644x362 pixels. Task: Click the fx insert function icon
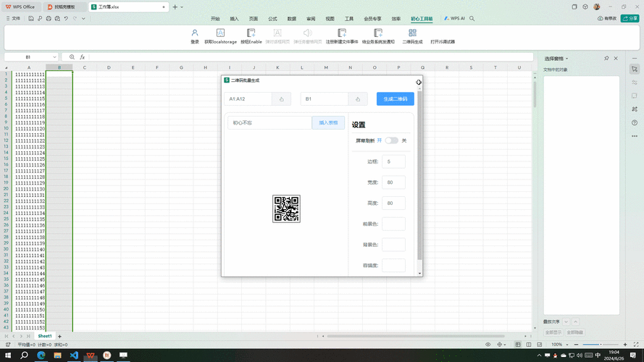click(82, 57)
